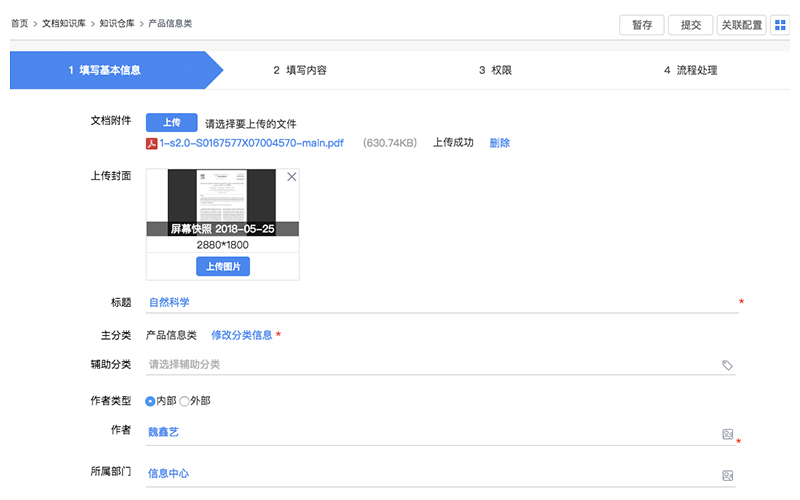
Task: Click the blue 上传 attachment button
Action: point(171,123)
